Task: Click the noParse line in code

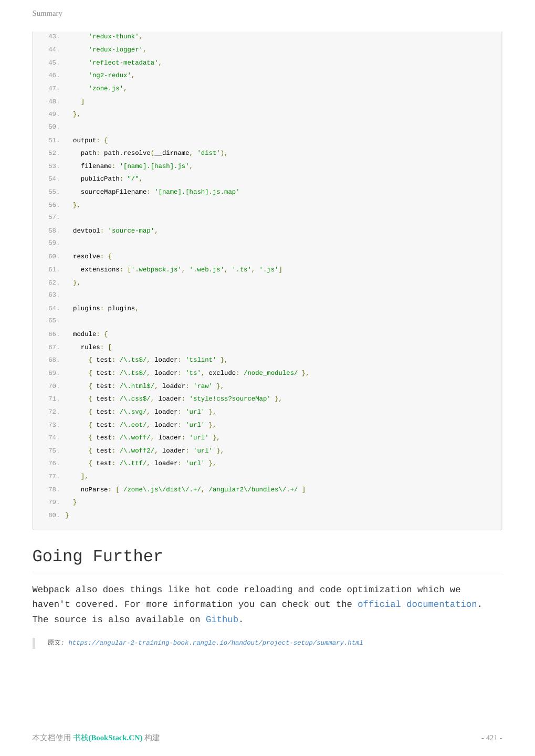Action: click(193, 489)
